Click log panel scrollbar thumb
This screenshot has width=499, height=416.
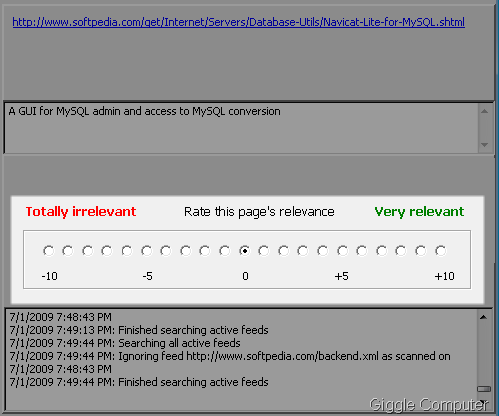(484, 389)
